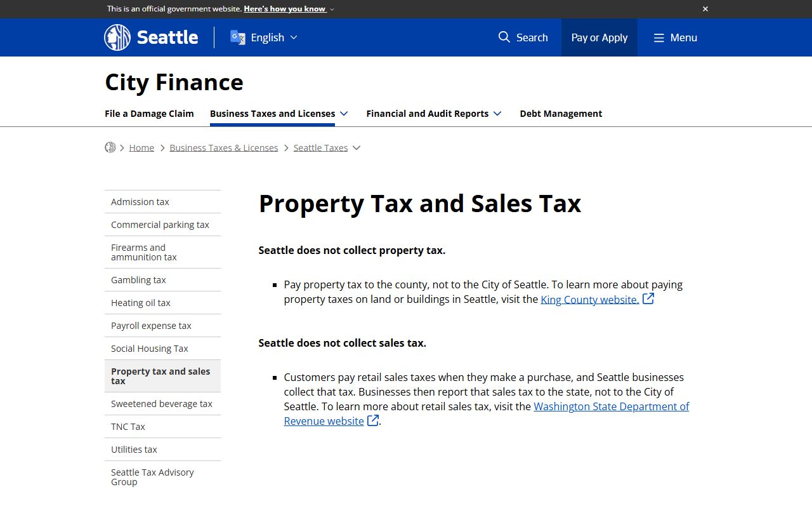
Task: Select Seattle Tax Advisory Group sidebar item
Action: tap(162, 477)
